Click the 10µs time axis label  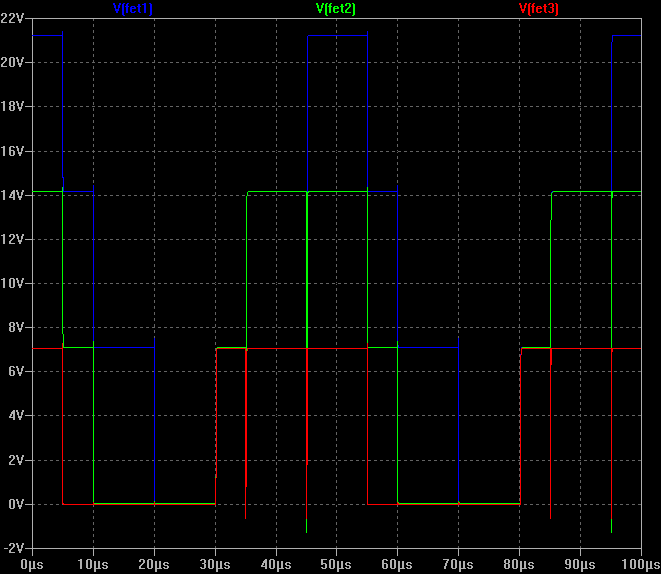tap(93, 565)
